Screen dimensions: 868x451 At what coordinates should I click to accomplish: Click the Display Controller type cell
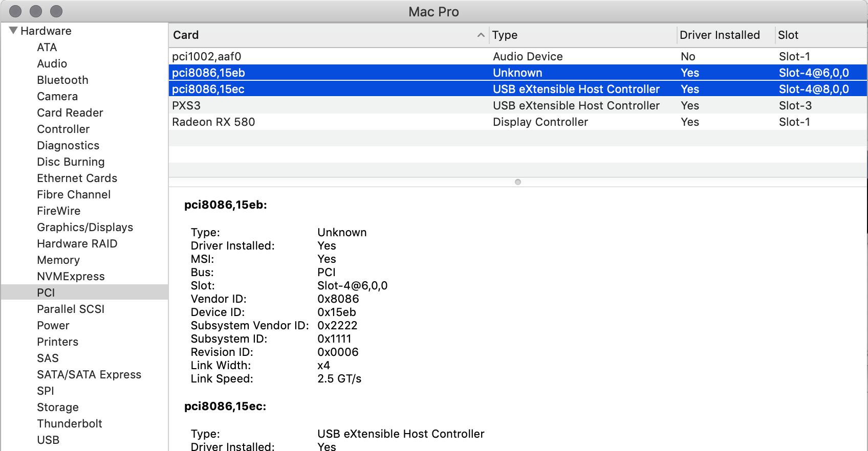coord(540,122)
